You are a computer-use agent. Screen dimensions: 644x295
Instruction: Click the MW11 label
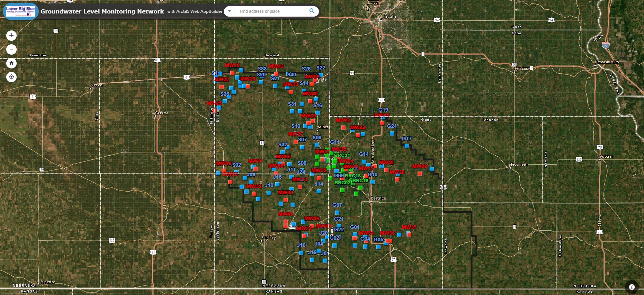256,161
